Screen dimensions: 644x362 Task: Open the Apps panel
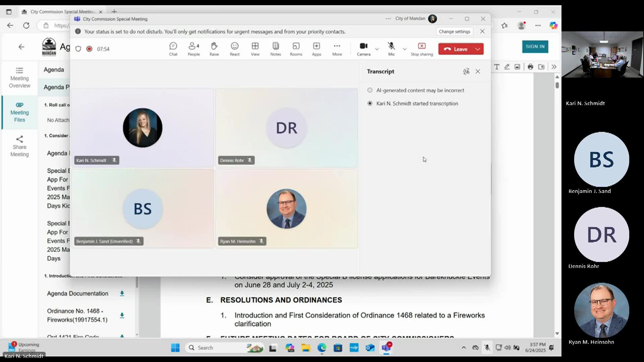click(316, 49)
